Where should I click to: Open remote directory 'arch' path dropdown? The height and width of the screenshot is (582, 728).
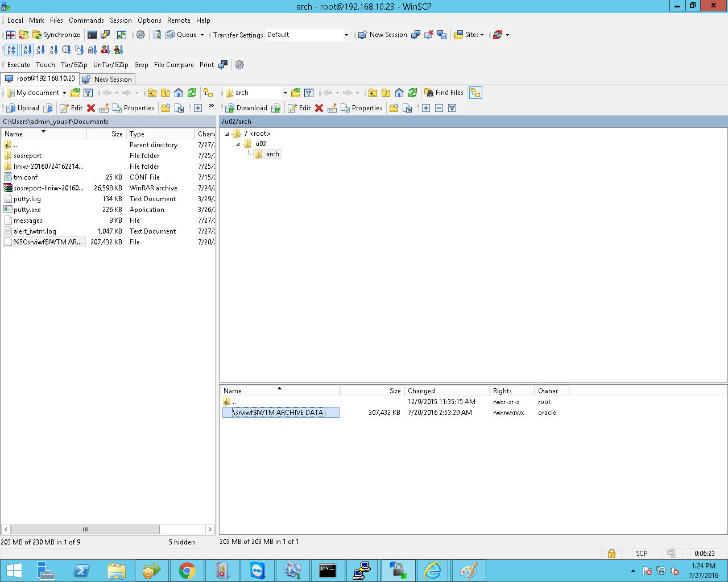click(285, 93)
